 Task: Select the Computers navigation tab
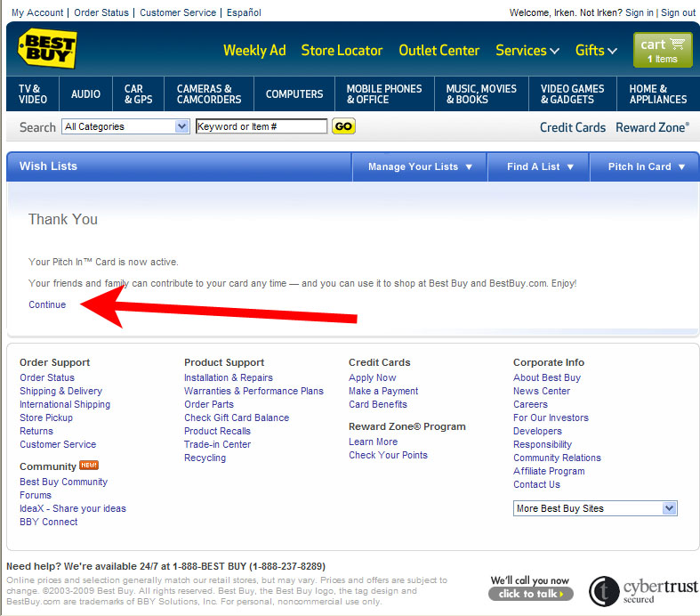294,94
